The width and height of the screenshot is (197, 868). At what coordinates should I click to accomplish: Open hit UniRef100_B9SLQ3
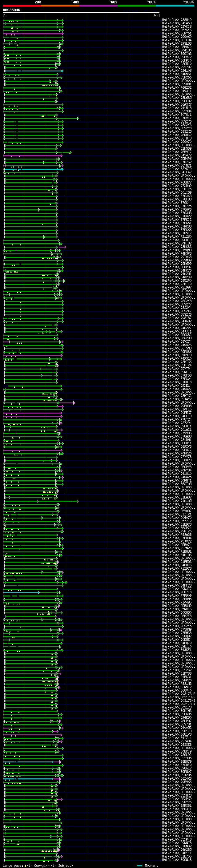(x=177, y=43)
